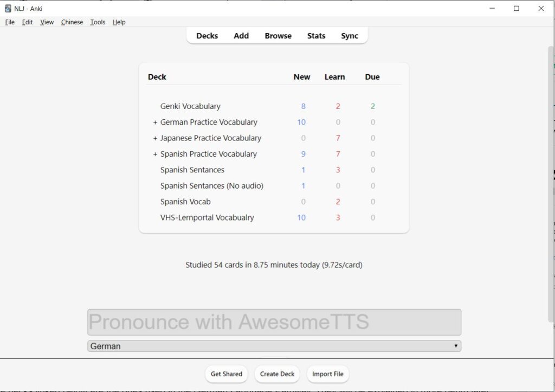Viewport: 555px width, 392px height.
Task: Click the Get Shared button
Action: point(226,374)
